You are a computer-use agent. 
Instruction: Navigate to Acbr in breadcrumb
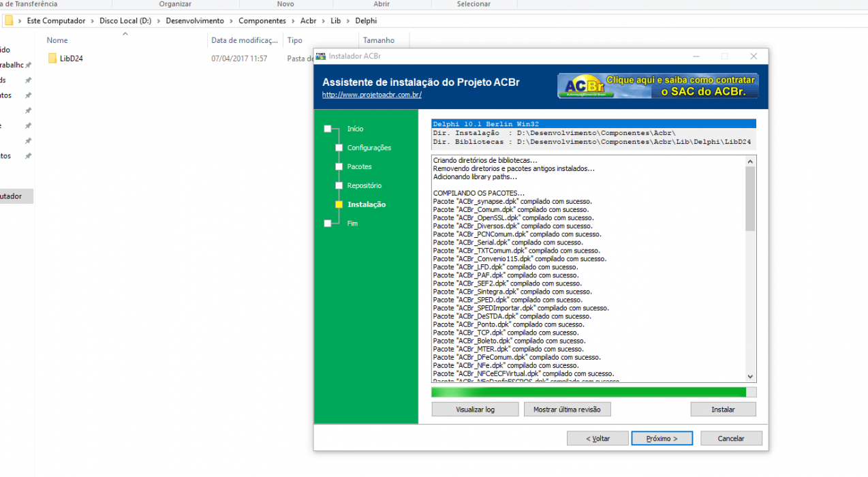tap(309, 20)
